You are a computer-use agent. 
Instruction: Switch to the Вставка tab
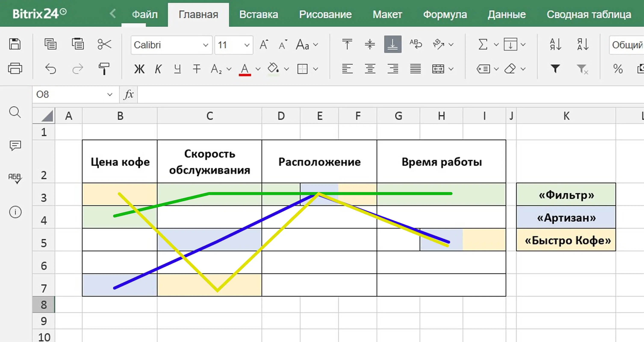coord(258,15)
